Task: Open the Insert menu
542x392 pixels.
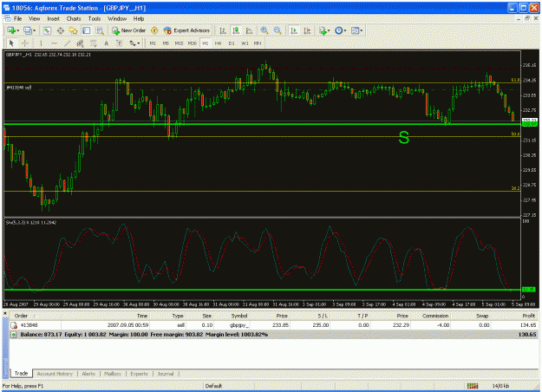Action: (53, 19)
